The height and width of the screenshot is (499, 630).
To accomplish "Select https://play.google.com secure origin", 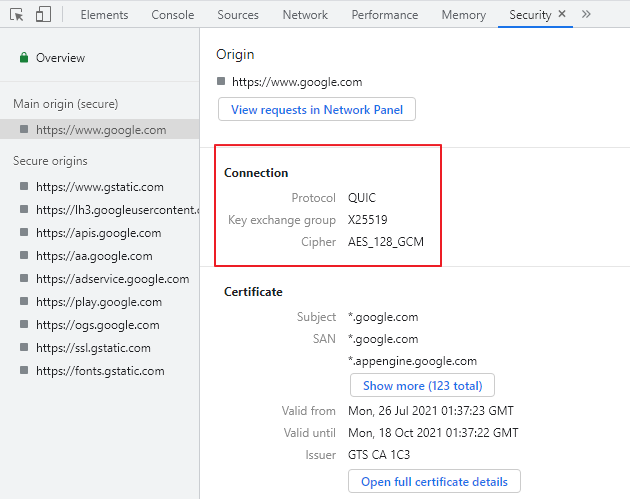I will 98,302.
